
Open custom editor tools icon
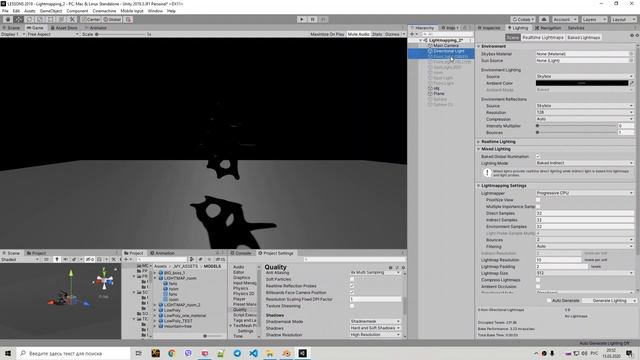(73, 19)
